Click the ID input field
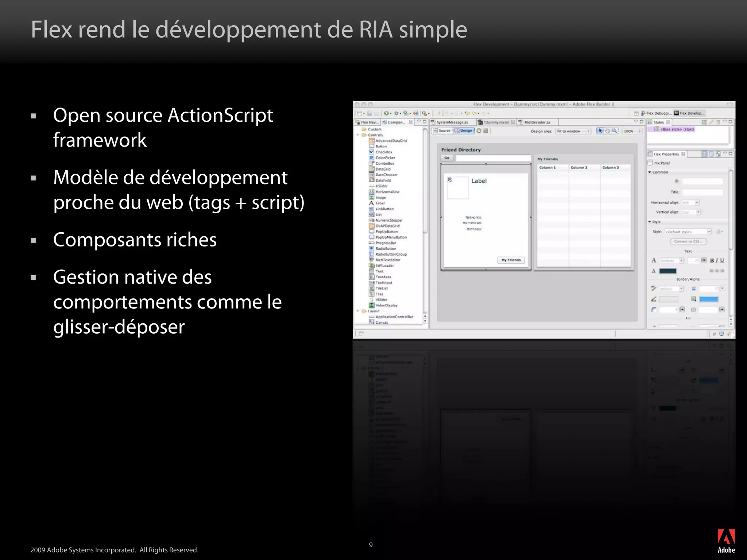747x560 pixels. (x=703, y=181)
